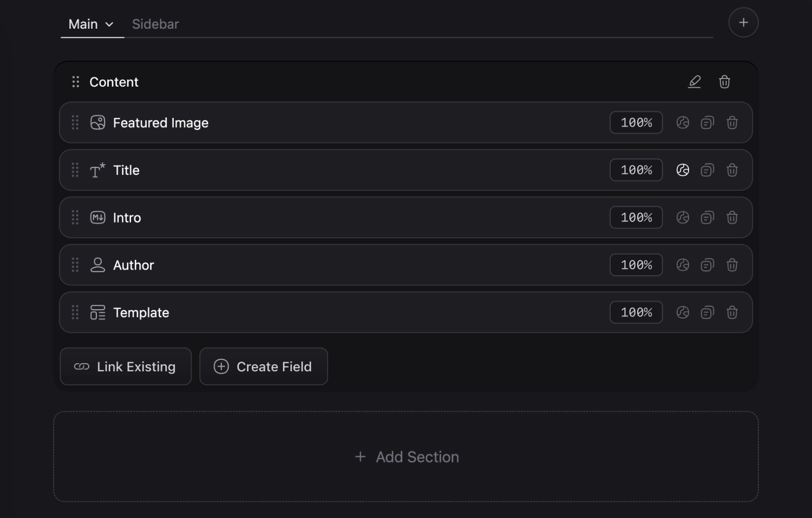This screenshot has height=518, width=812.
Task: Delete the Content section with trash icon
Action: point(725,82)
